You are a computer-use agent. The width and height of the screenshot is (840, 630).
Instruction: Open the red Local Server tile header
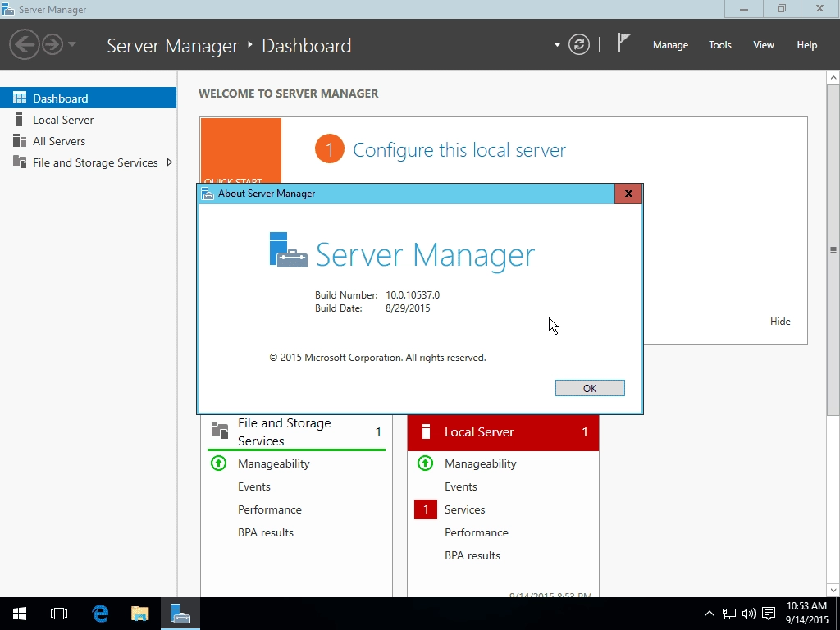tap(503, 431)
